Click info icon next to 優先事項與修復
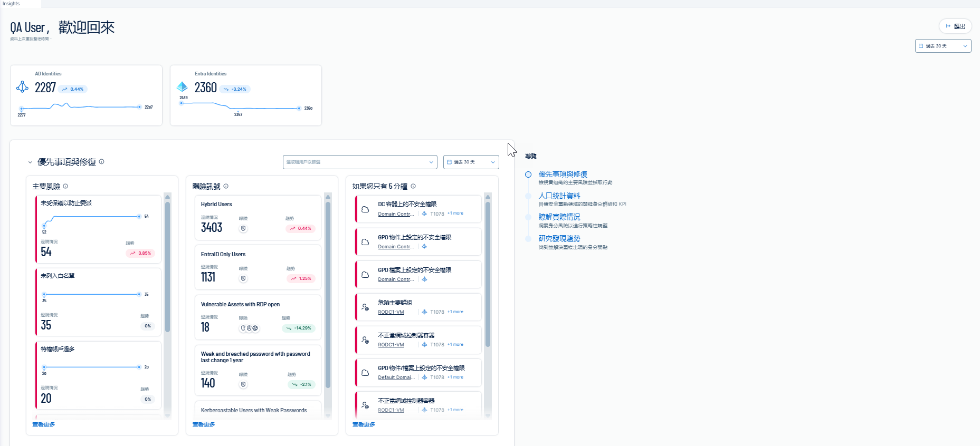This screenshot has width=980, height=446. tap(102, 162)
